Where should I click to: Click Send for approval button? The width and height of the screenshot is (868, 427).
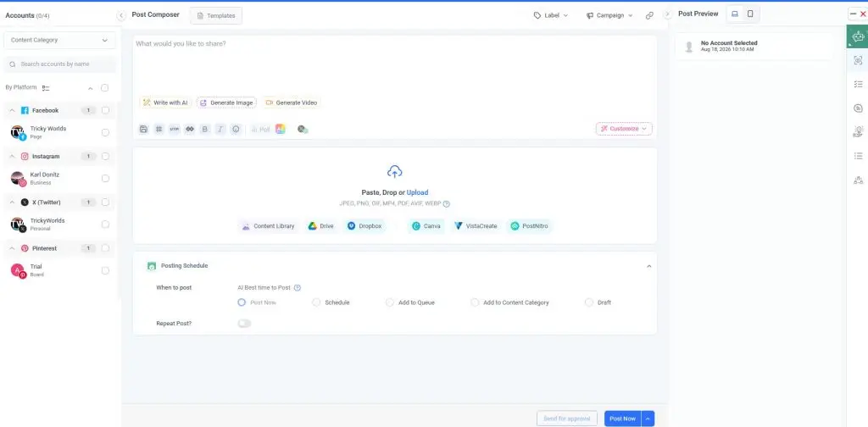pyautogui.click(x=567, y=419)
